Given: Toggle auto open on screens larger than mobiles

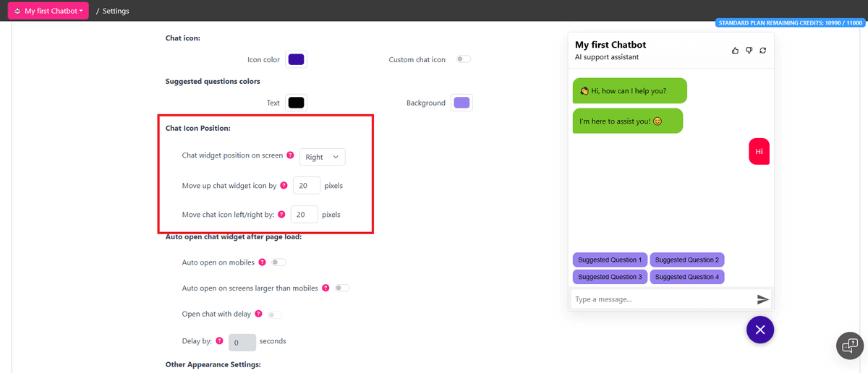Looking at the screenshot, I should [342, 288].
